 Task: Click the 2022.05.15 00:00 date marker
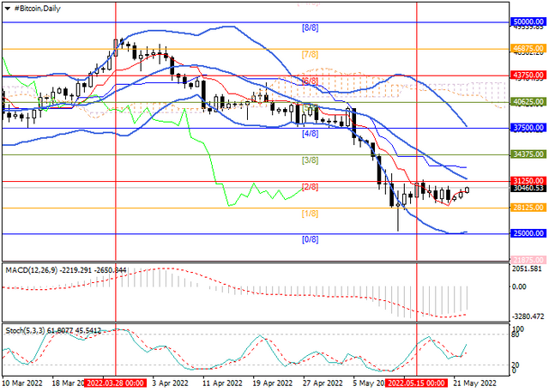[x=416, y=383]
